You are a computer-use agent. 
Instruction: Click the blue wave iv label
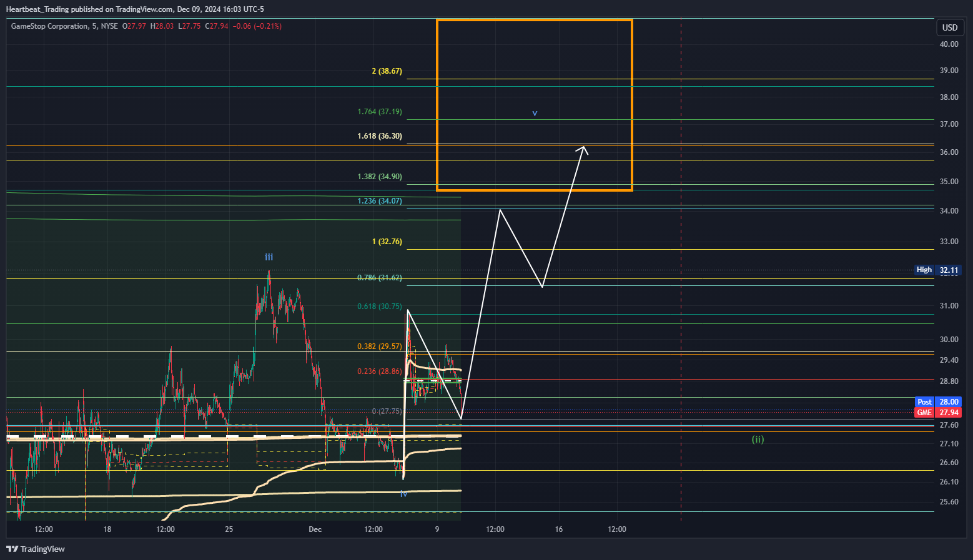(x=403, y=494)
